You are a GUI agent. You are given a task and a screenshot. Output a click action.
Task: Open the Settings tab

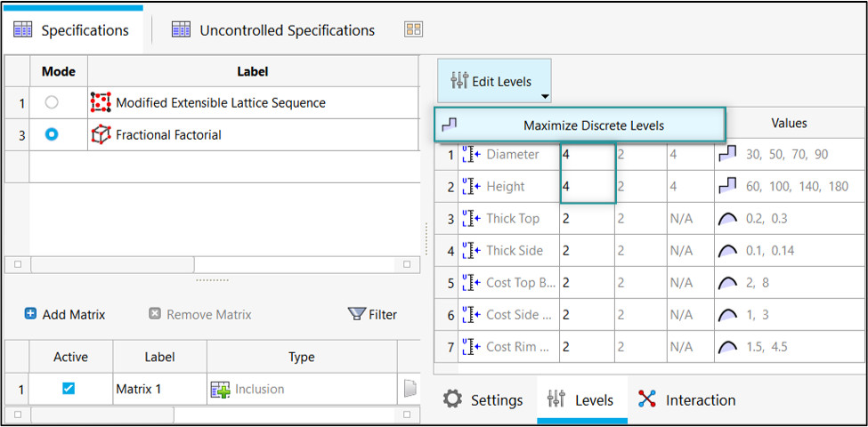[x=483, y=399]
